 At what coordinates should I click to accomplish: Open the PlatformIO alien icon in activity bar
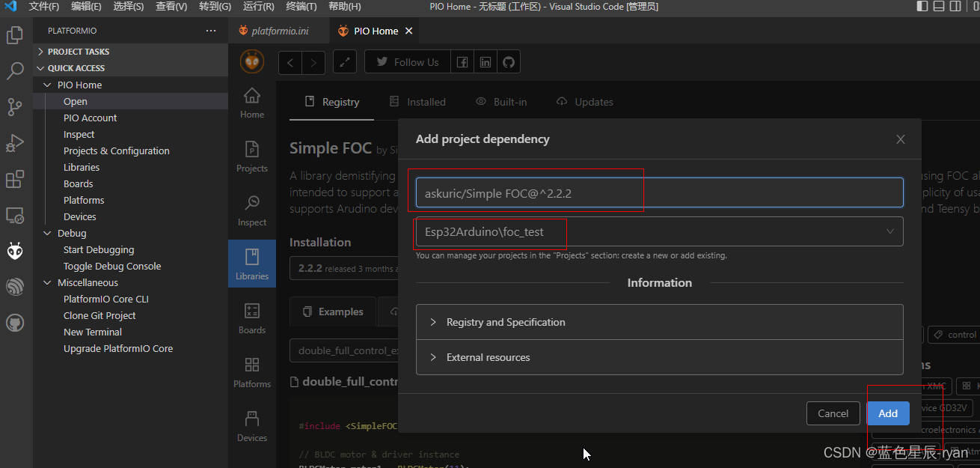click(x=15, y=251)
